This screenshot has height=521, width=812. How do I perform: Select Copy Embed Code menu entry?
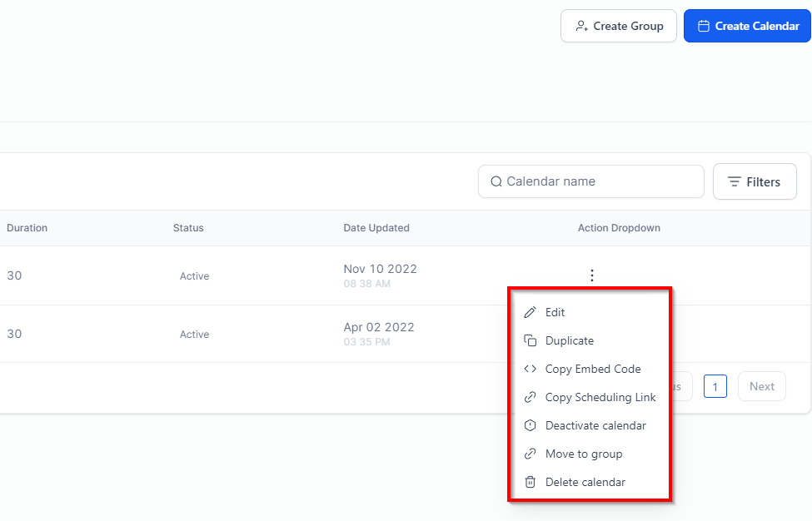click(590, 369)
